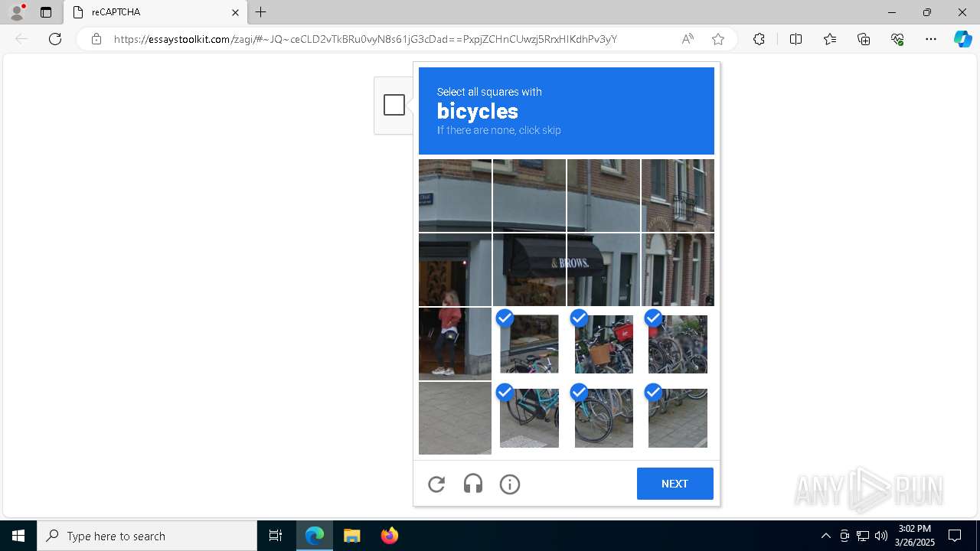Deselect tile with teal bike rear wheel
980x551 pixels.
[x=603, y=418]
